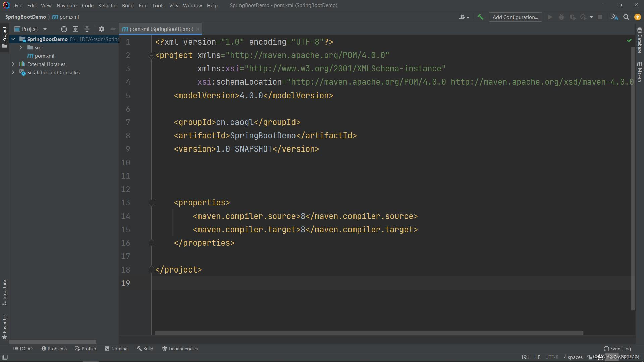
Task: Open the Translate plugin icon
Action: pyautogui.click(x=614, y=17)
